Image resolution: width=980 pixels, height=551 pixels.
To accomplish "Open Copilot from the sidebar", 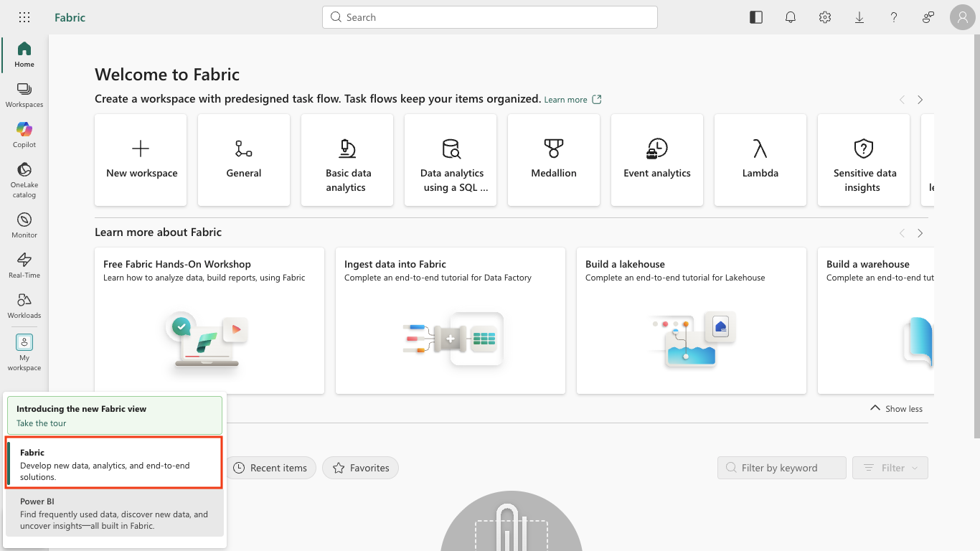I will coord(24,135).
